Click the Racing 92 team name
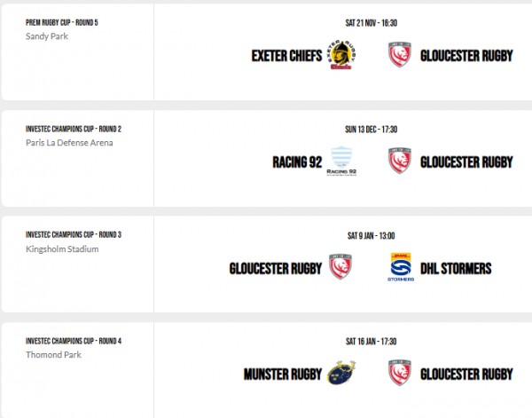Viewport: 532px width, 418px height. [x=297, y=162]
